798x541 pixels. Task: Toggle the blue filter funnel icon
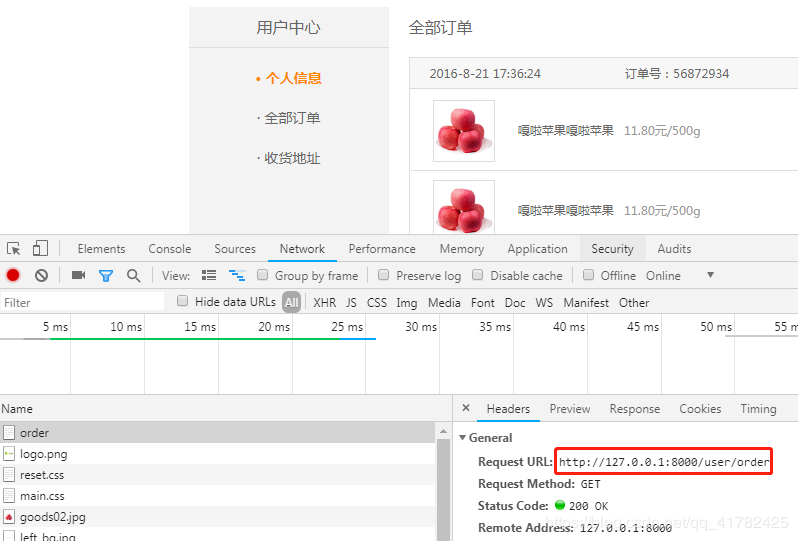click(x=106, y=276)
